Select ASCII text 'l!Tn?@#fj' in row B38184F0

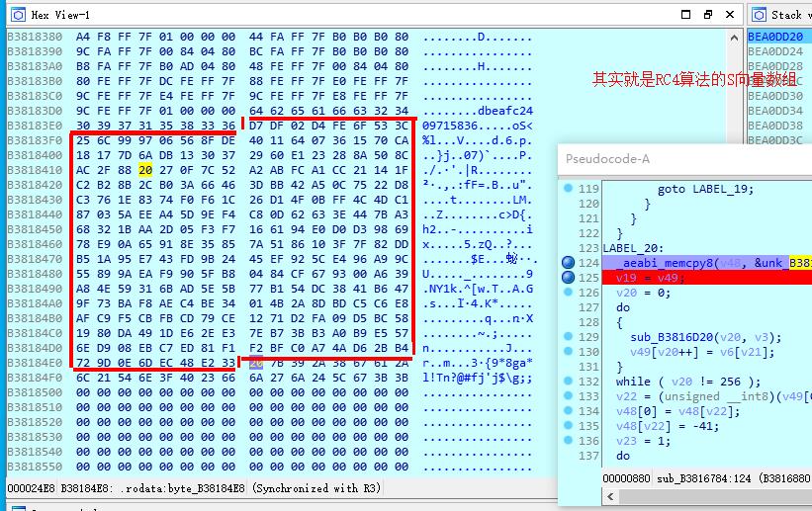(x=453, y=378)
